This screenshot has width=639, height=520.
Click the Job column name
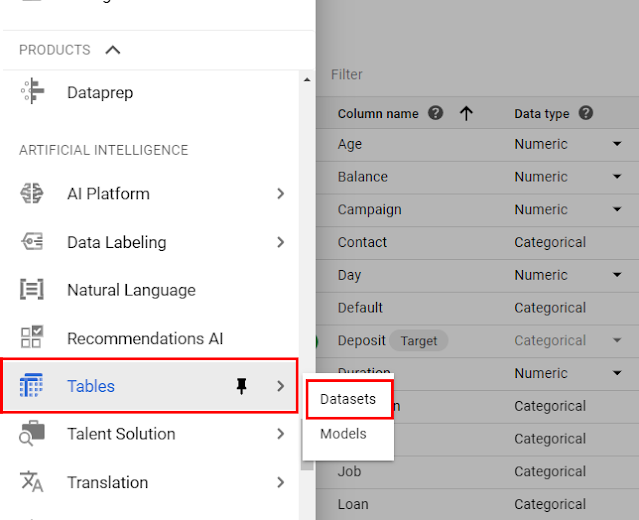point(349,472)
